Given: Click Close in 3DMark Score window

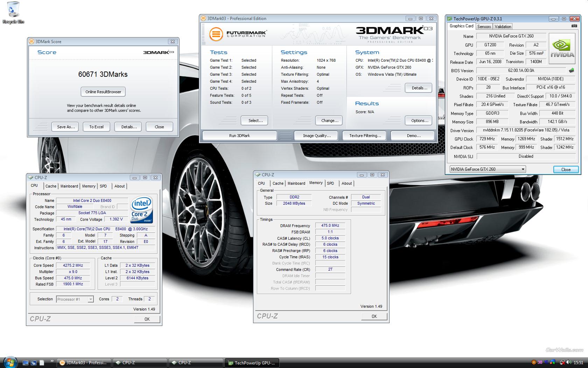Looking at the screenshot, I should click(159, 127).
